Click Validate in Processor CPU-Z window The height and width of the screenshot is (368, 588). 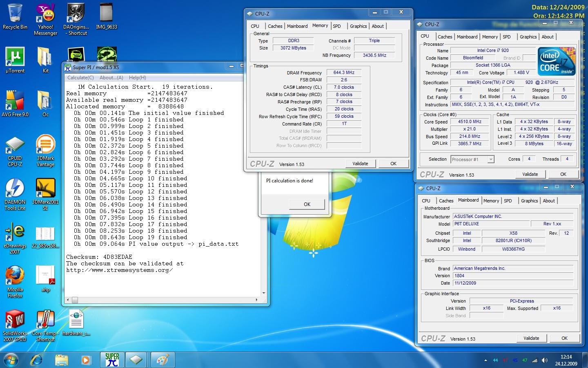tap(530, 174)
